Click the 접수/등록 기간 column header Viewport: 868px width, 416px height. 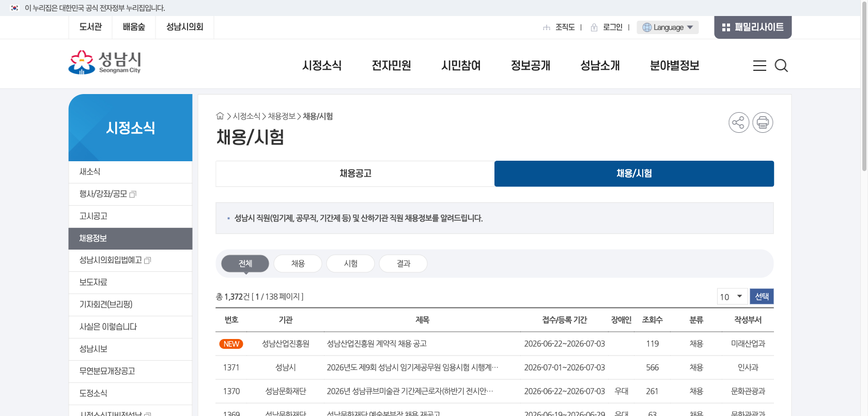click(564, 320)
